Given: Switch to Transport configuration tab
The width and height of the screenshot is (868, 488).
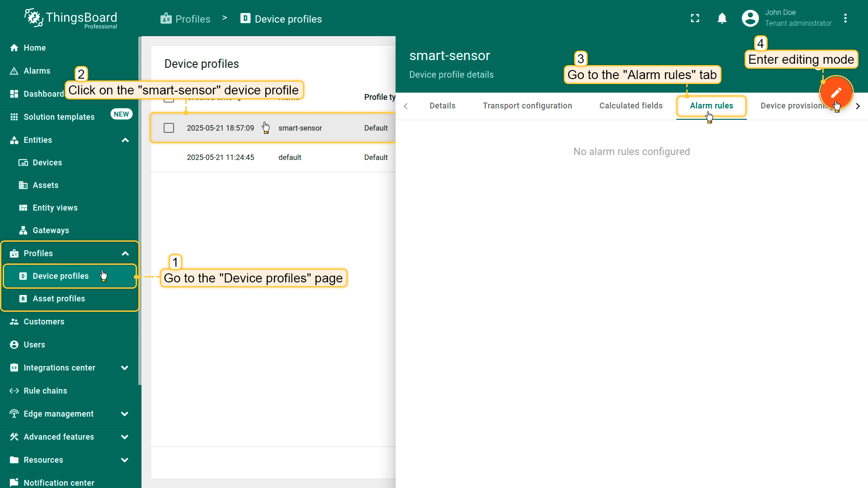Looking at the screenshot, I should 527,106.
